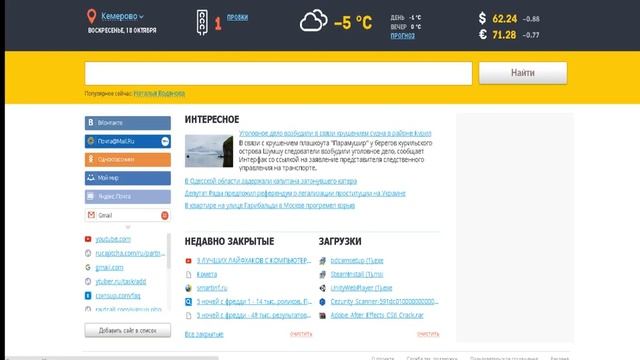
Task: Click the blue favicon beside csmsup.com/faq
Action: coord(88,296)
